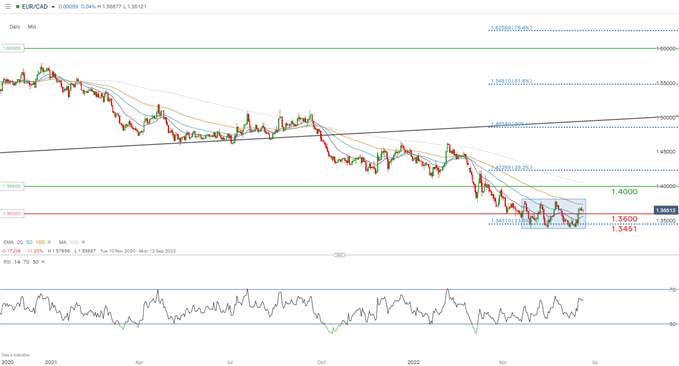Edit the RSI 30 oversold value

click(35, 262)
